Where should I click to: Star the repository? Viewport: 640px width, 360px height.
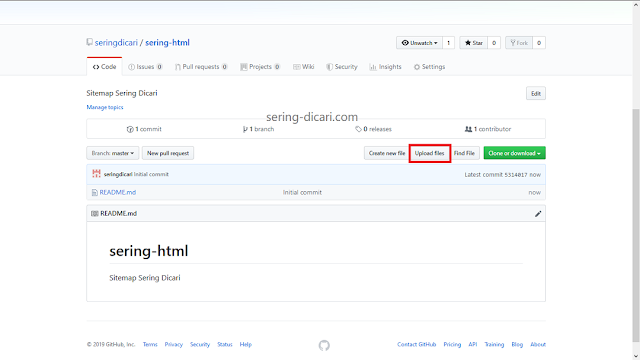[473, 43]
